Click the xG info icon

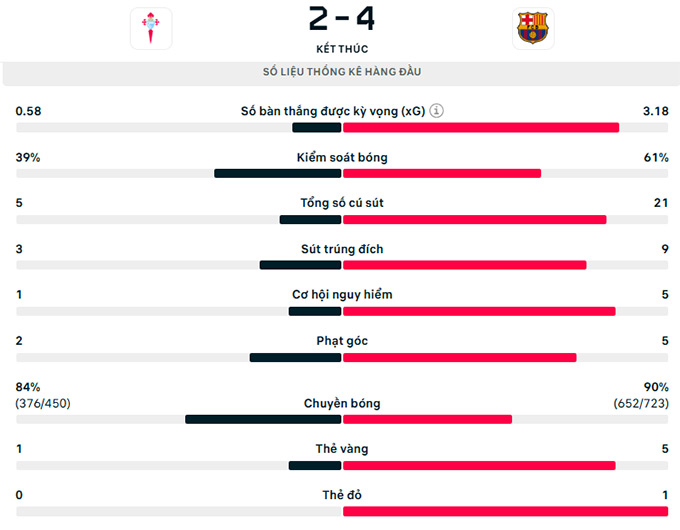tap(437, 111)
